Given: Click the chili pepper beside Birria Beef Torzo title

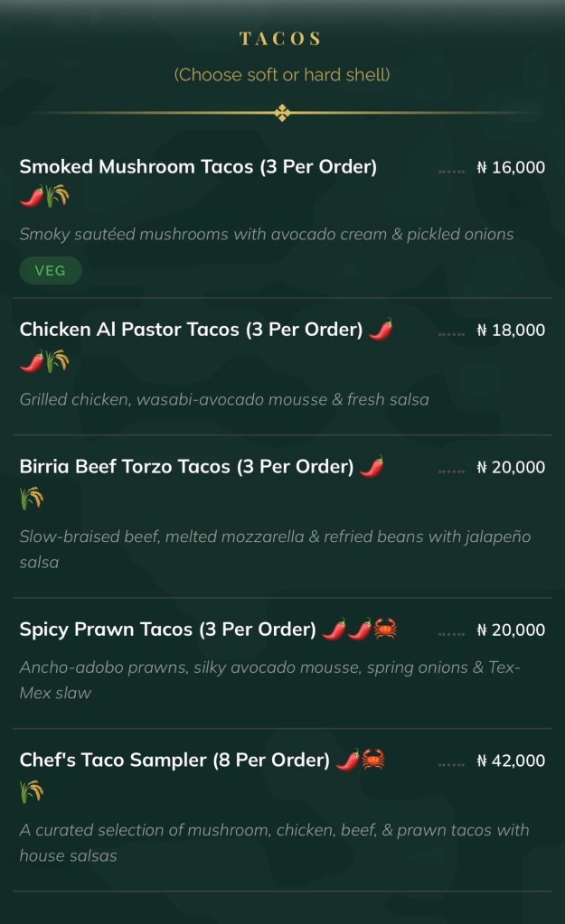Looking at the screenshot, I should [x=372, y=467].
